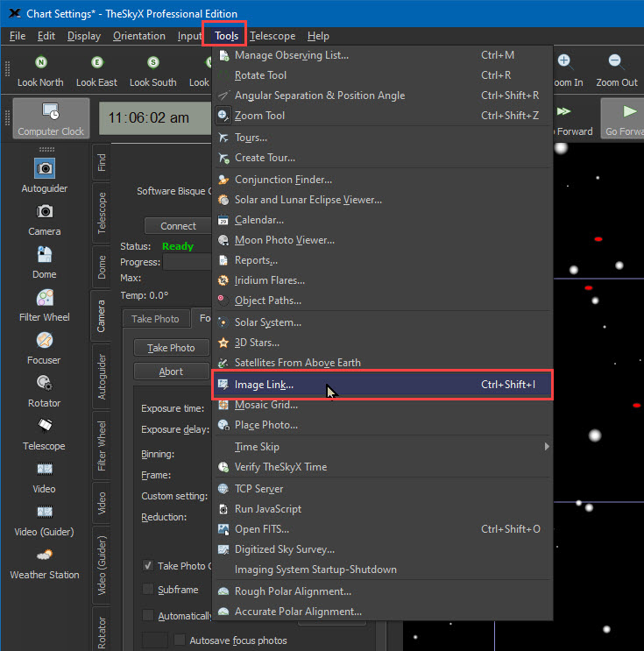Enable the Subframe checkbox
Viewport: 644px width, 651px height.
click(148, 589)
